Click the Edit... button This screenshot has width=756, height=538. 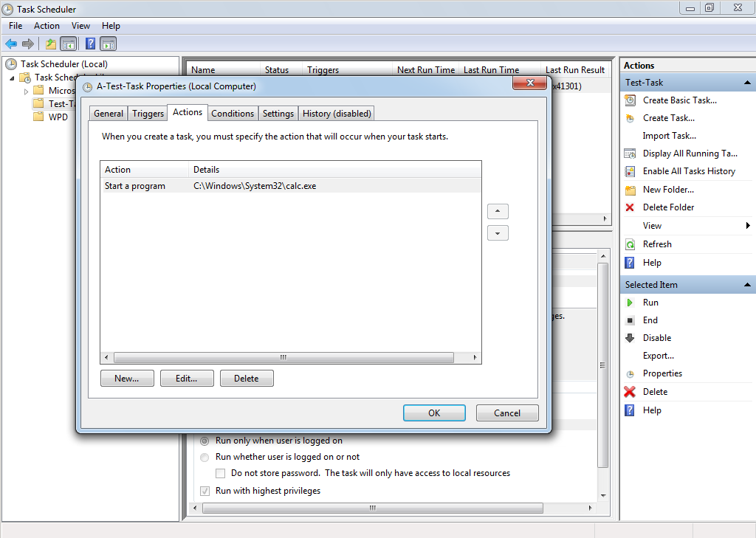(187, 379)
